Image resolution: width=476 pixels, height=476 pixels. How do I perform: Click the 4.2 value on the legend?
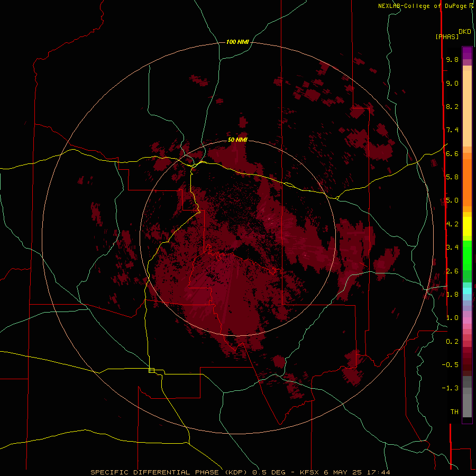coord(452,224)
